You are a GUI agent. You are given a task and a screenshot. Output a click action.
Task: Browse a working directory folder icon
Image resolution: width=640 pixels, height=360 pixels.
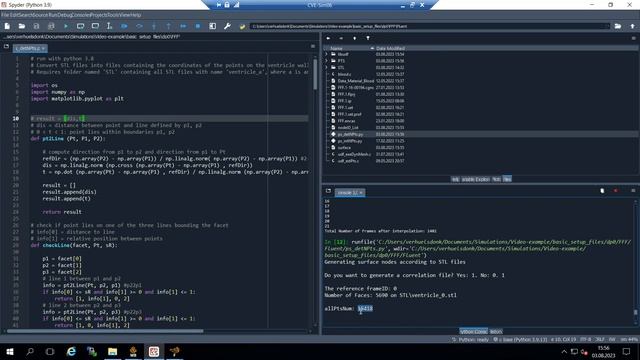pyautogui.click(x=618, y=26)
